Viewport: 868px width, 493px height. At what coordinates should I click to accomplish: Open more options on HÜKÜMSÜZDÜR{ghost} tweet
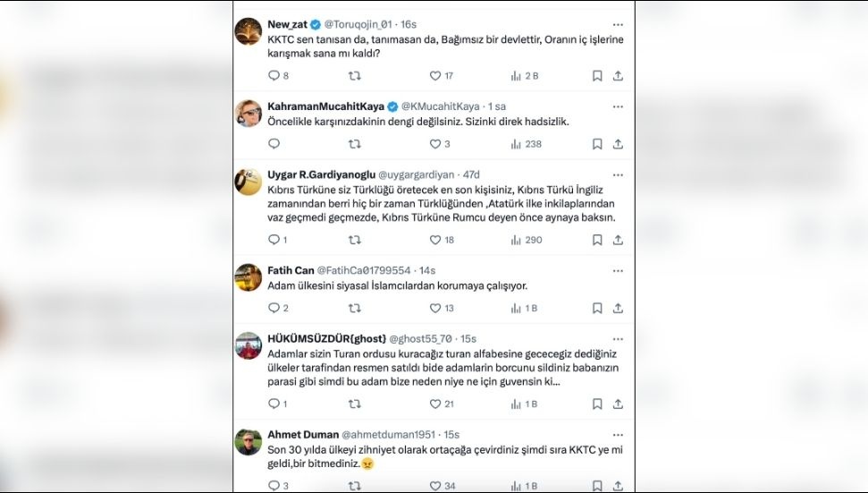[x=618, y=338]
